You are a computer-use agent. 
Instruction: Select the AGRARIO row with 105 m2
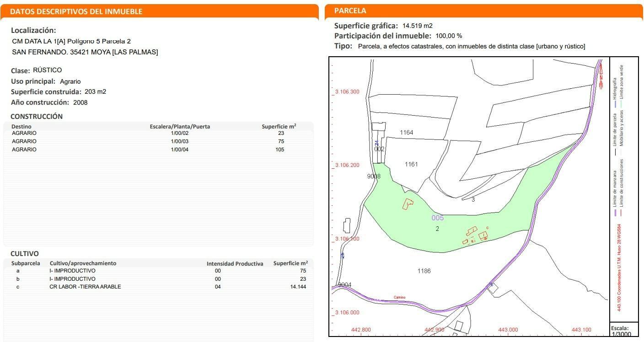[158, 150]
